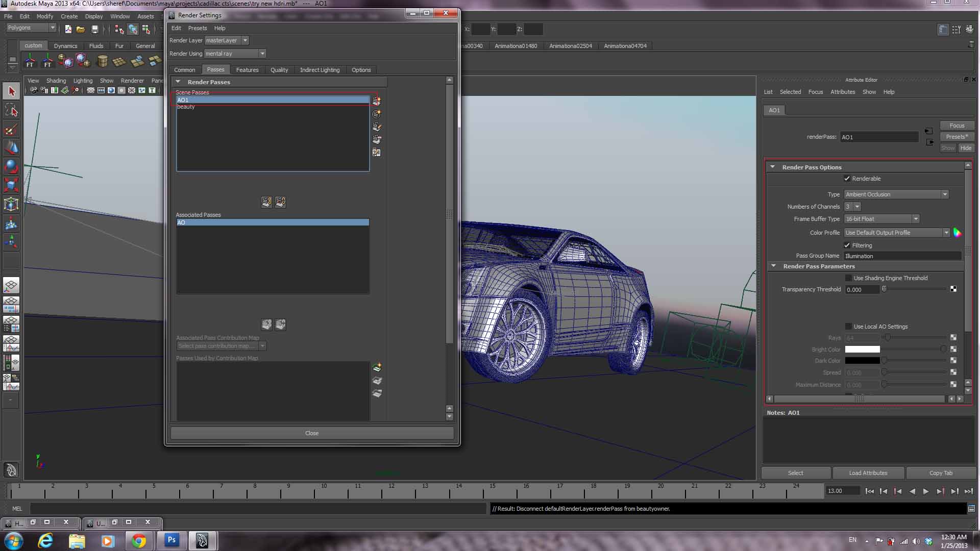The width and height of the screenshot is (980, 551).
Task: Click the Select button in Attribute Editor
Action: tap(795, 473)
